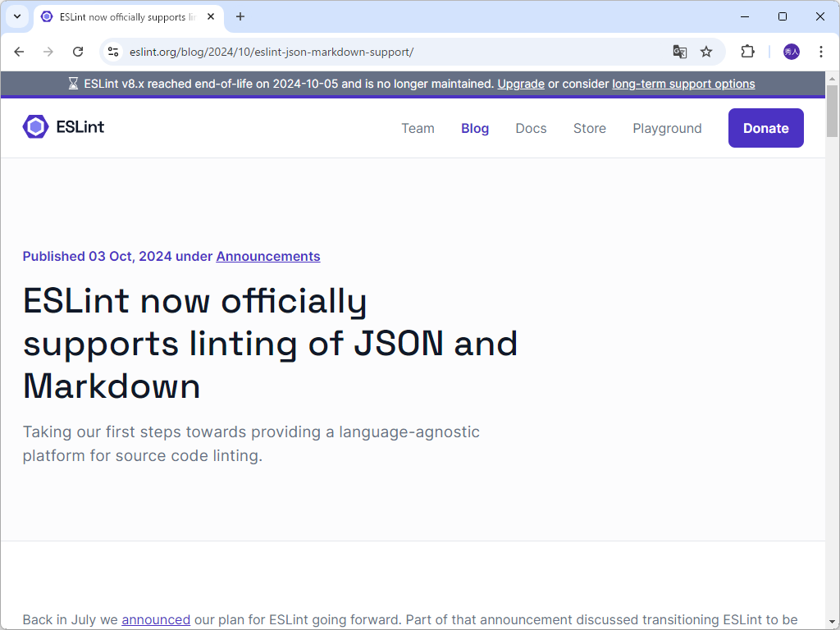Open the Extensions puzzle icon
The image size is (840, 630).
click(747, 52)
